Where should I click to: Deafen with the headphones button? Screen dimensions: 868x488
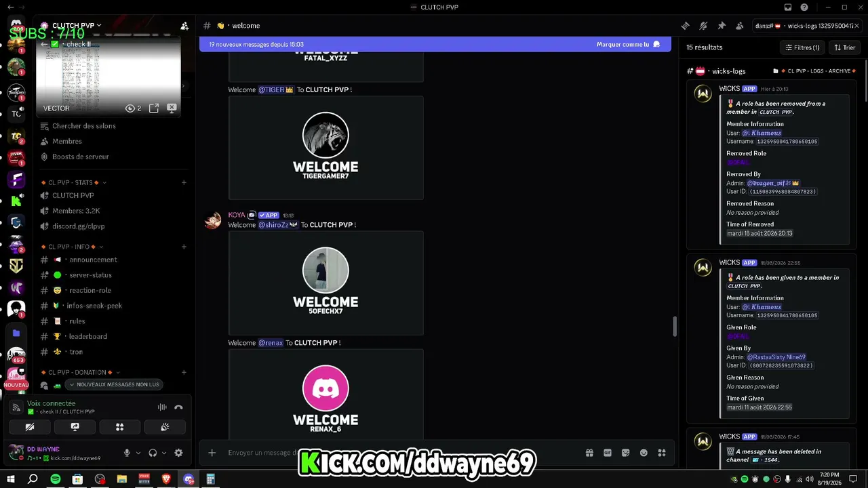click(x=153, y=453)
